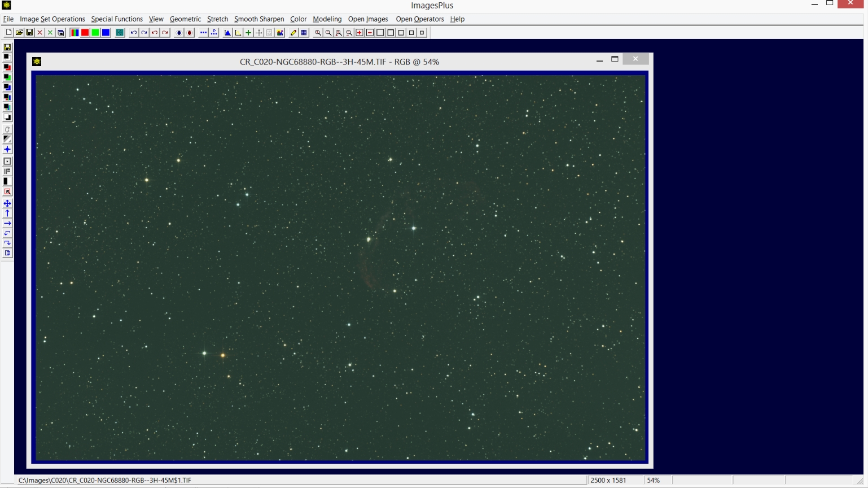Click the black and red squares icon
Image resolution: width=868 pixels, height=488 pixels.
point(7,67)
